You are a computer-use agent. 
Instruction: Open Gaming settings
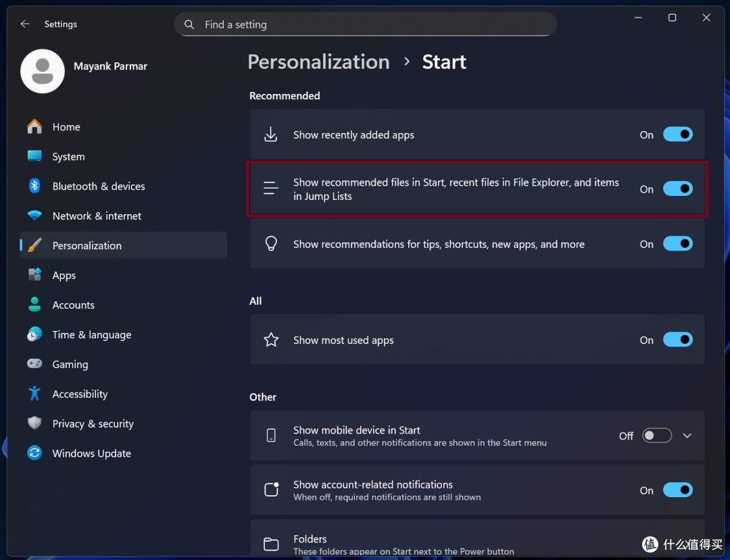(124, 364)
